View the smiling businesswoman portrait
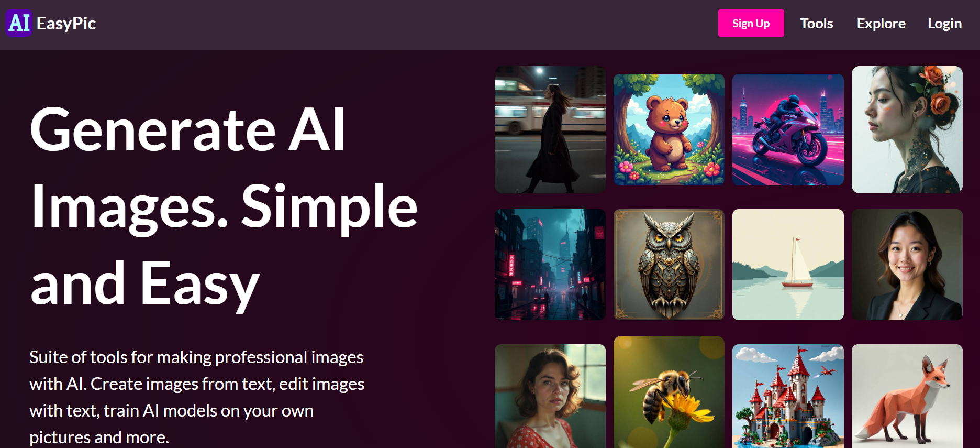Screen dimensions: 980x448 pyautogui.click(x=907, y=265)
